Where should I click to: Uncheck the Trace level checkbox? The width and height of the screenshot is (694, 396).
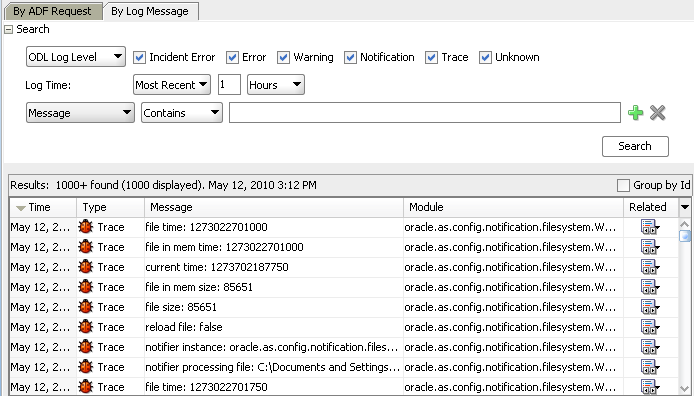pyautogui.click(x=431, y=58)
